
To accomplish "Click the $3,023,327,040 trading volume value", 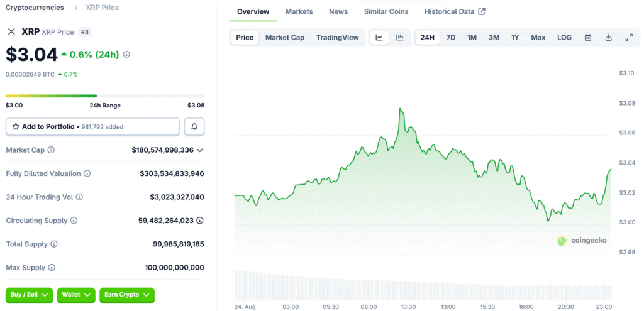I will point(177,197).
